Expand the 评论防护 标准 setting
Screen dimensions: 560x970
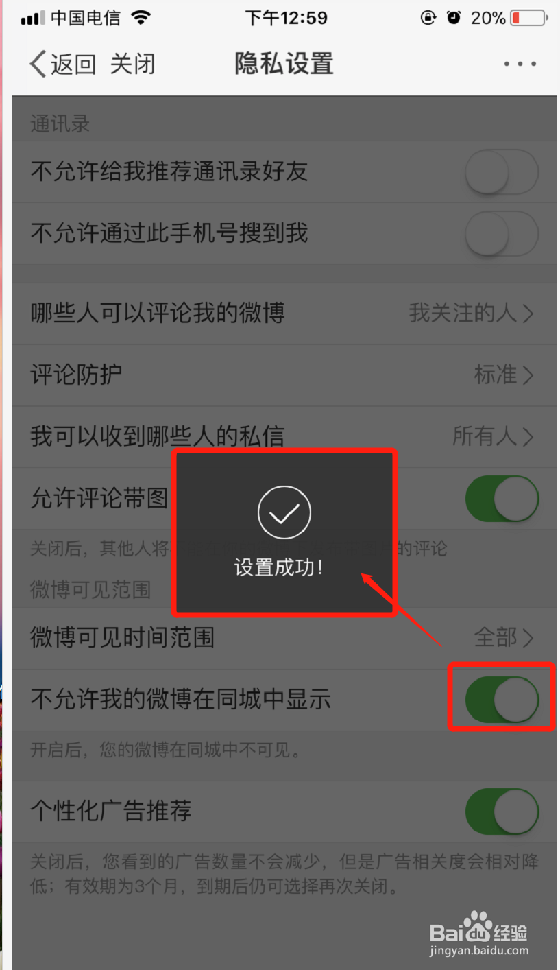click(x=284, y=375)
